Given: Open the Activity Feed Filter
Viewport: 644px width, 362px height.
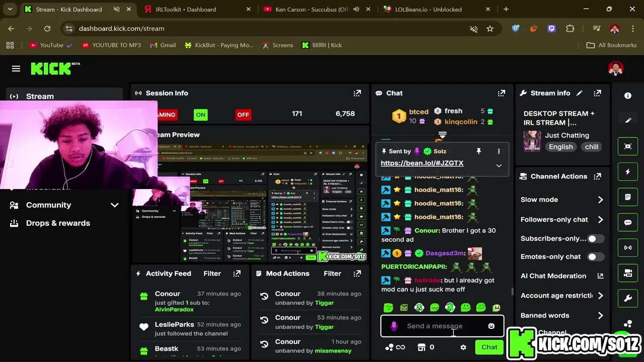Looking at the screenshot, I should coord(212,274).
